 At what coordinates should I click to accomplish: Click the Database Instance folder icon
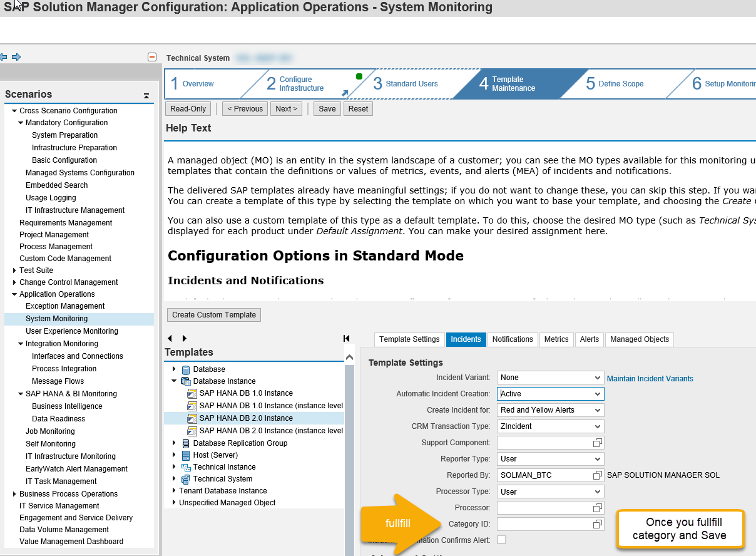click(185, 381)
